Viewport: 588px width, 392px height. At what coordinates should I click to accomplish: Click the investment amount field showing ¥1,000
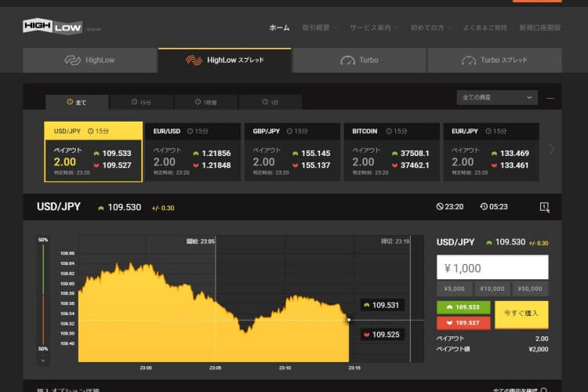(x=492, y=267)
